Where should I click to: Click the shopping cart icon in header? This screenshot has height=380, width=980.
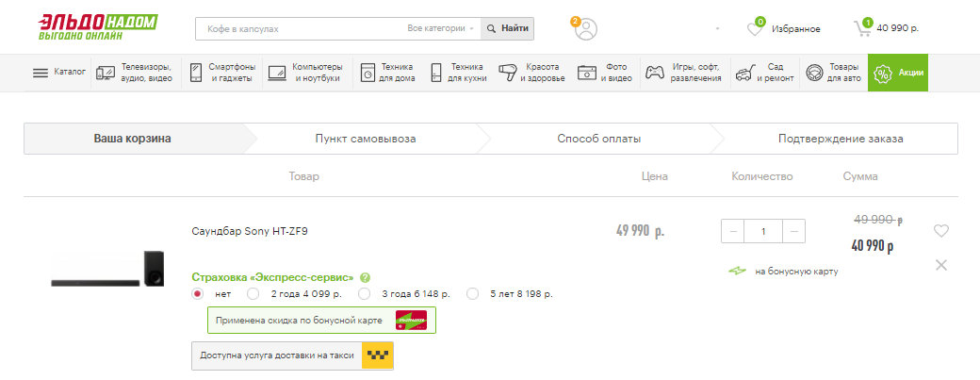pos(862,28)
